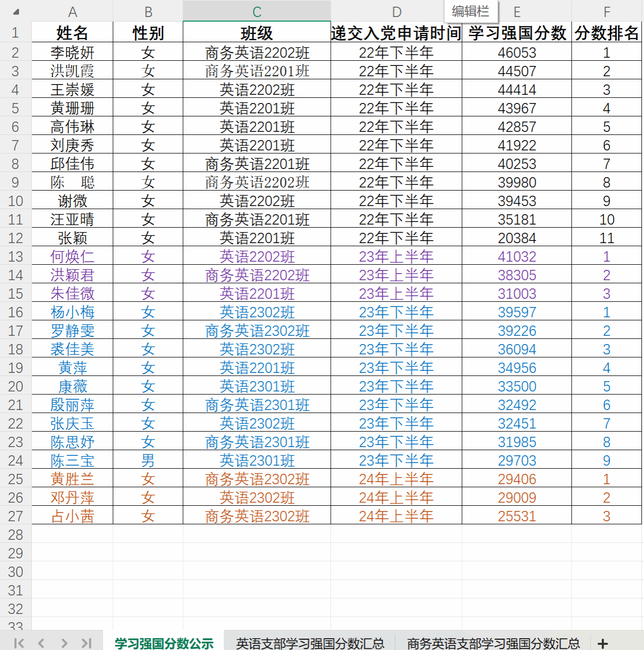644x650 pixels.
Task: Jump to last sheet using navigation arrow
Action: (86, 643)
